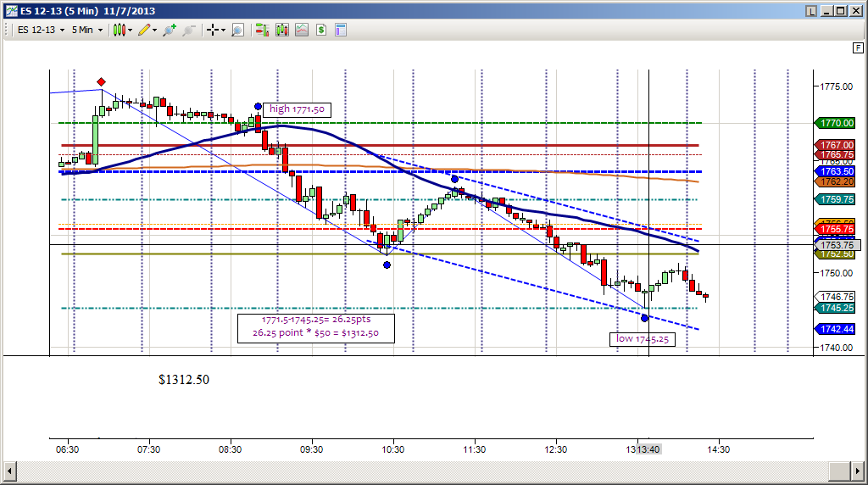Open the Data Series bars icon
Screen dimensions: 868x485
click(281, 30)
